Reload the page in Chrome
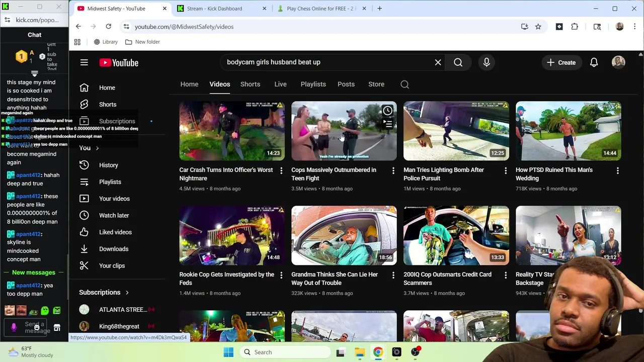 (108, 27)
